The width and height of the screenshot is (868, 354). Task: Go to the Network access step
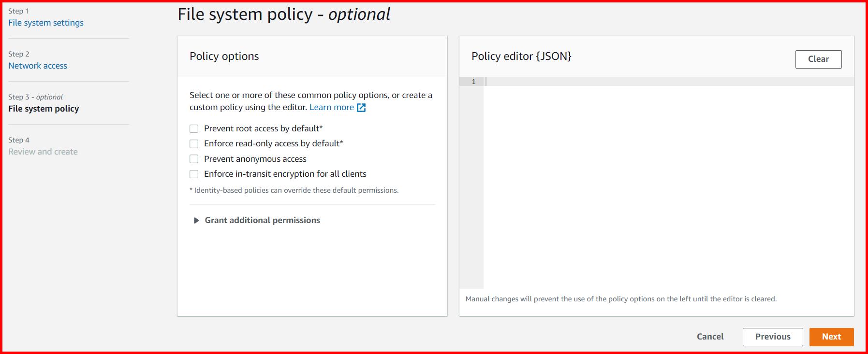pos(37,65)
